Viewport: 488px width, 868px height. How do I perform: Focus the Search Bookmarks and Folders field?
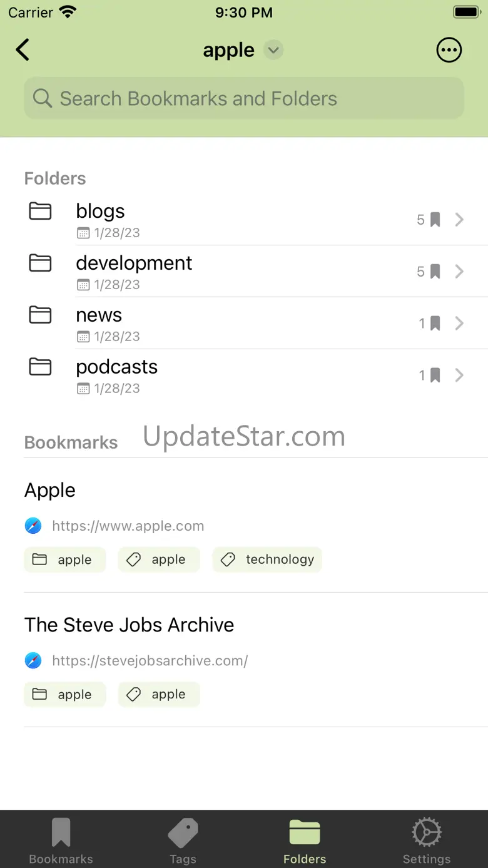point(244,98)
